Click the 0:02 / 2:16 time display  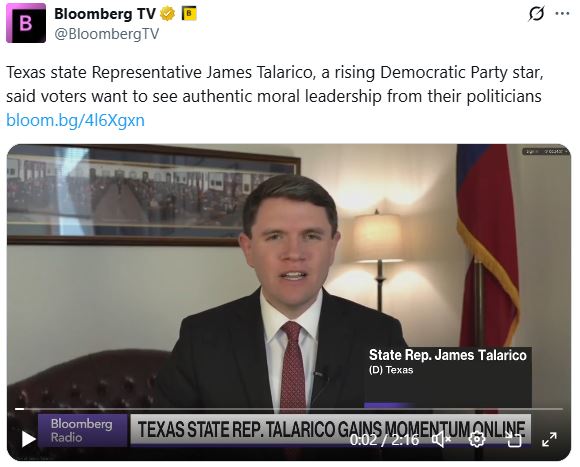384,440
